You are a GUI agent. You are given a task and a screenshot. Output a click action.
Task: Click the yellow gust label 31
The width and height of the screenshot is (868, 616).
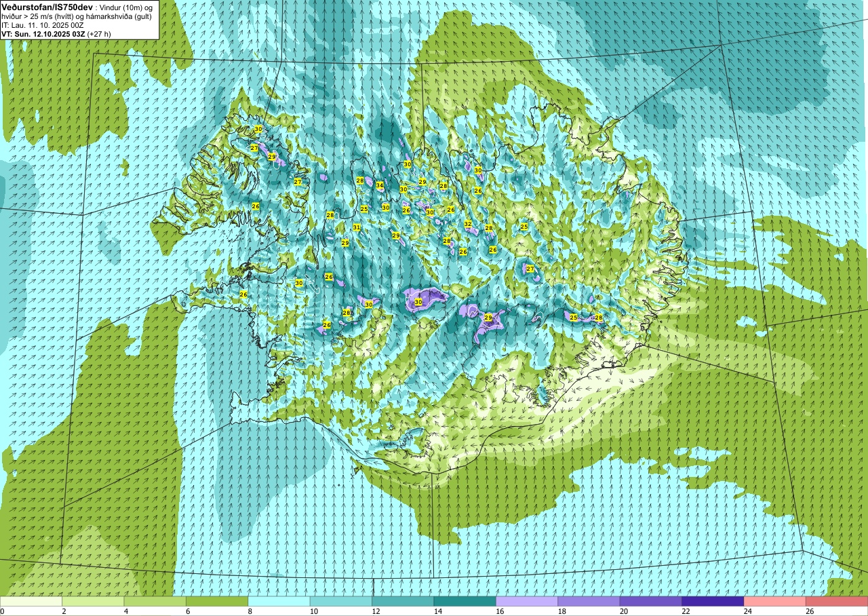pos(357,227)
